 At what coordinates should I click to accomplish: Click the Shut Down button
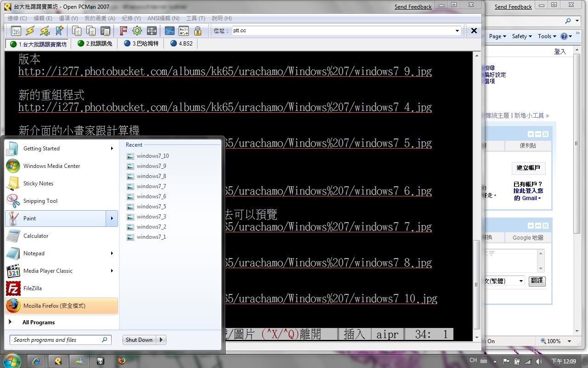(x=139, y=340)
